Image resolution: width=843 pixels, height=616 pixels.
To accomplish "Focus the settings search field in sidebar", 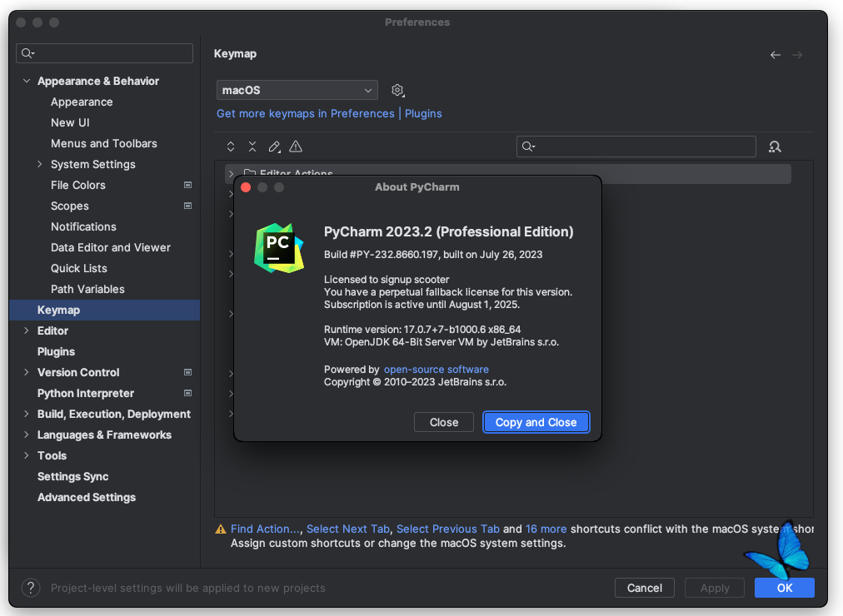I will click(x=104, y=53).
